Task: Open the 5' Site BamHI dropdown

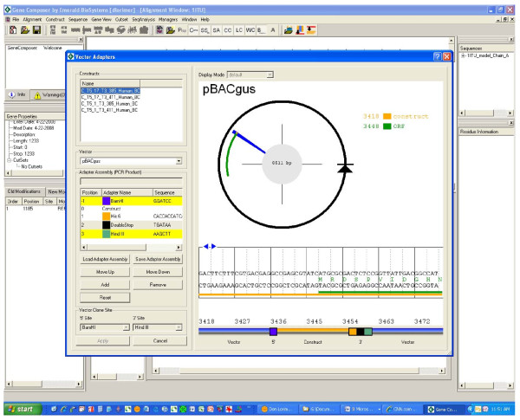Action: tap(126, 327)
